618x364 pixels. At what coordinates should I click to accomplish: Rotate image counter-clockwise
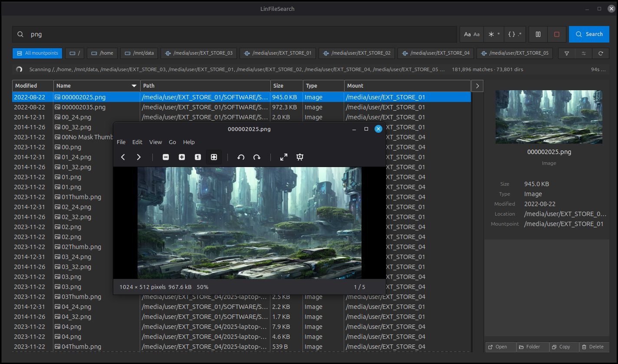tap(241, 157)
